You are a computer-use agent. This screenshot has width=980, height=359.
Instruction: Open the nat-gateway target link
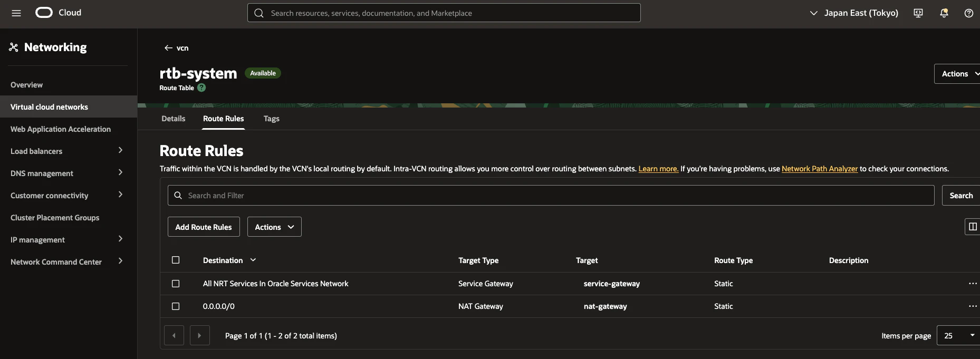[x=605, y=306]
